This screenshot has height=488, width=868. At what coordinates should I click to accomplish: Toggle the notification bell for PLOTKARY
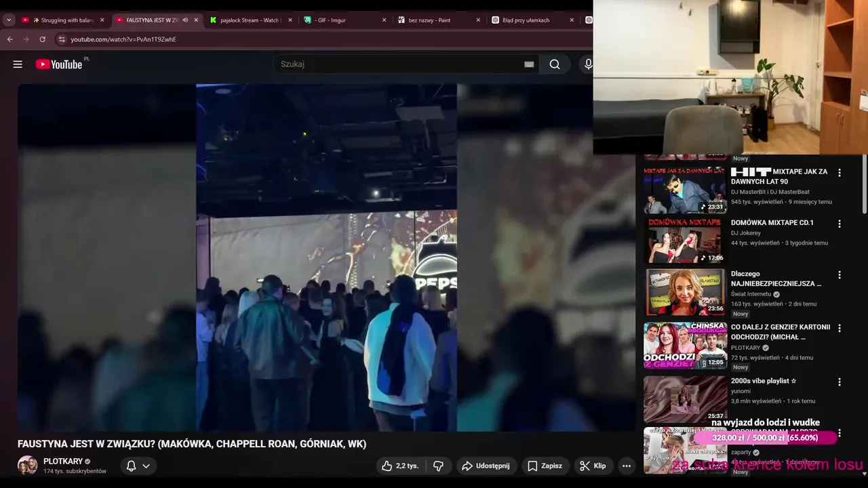pos(132,466)
